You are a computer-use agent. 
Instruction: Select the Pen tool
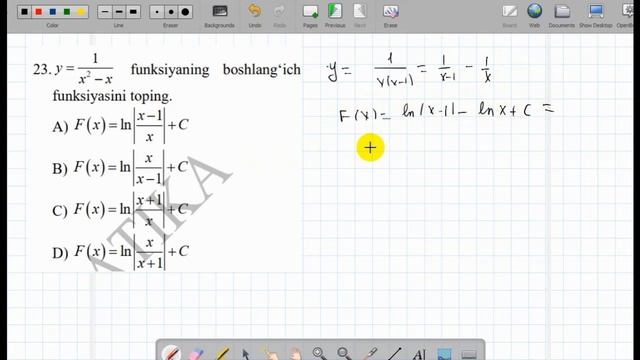point(171,353)
